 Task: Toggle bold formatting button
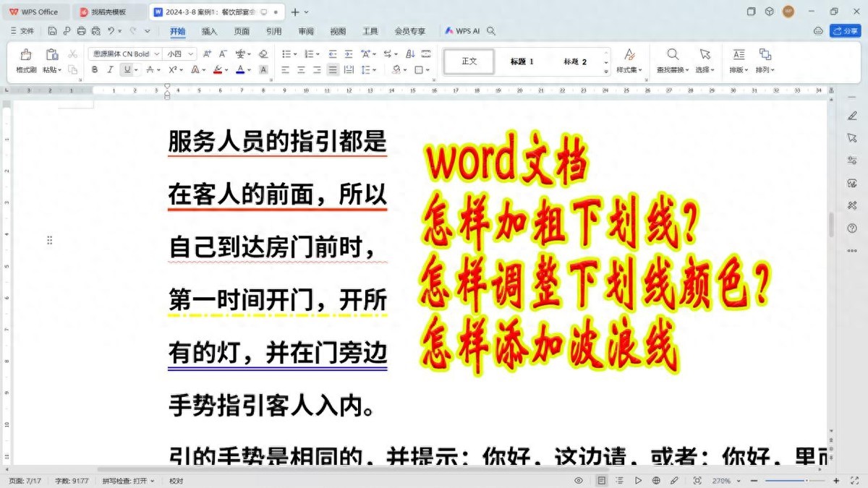click(x=94, y=70)
